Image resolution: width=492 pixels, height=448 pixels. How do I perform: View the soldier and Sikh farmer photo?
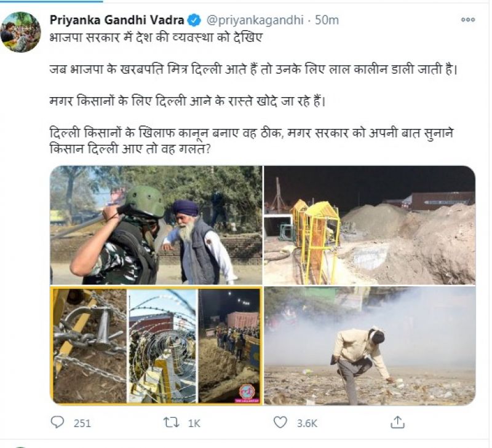[156, 225]
